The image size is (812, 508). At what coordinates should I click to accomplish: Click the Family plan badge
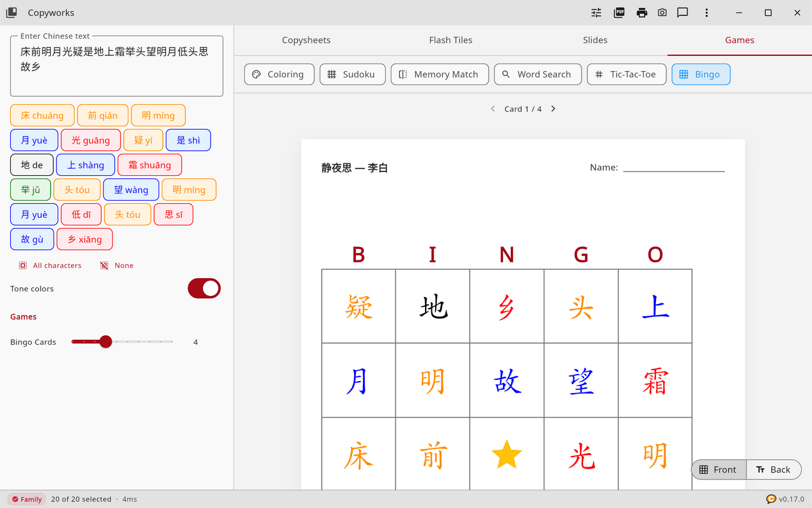pos(27,499)
